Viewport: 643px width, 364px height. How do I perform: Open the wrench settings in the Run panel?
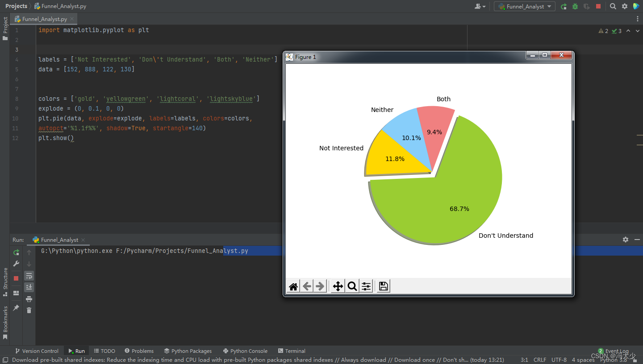[x=16, y=264]
